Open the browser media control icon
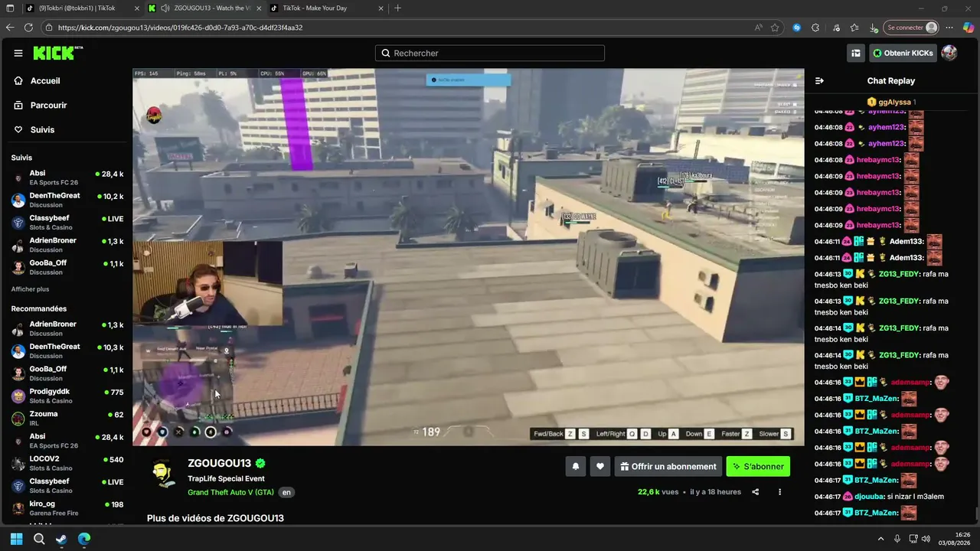The image size is (980, 551). point(835,28)
